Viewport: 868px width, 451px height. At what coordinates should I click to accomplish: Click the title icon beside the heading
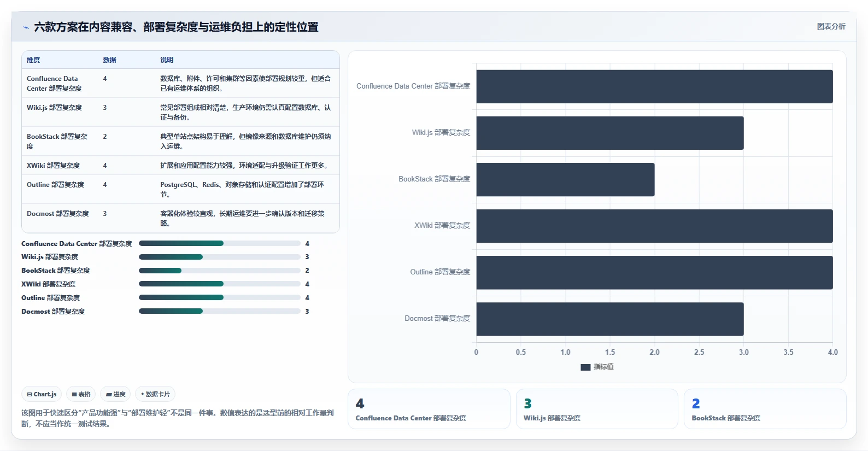coord(26,27)
